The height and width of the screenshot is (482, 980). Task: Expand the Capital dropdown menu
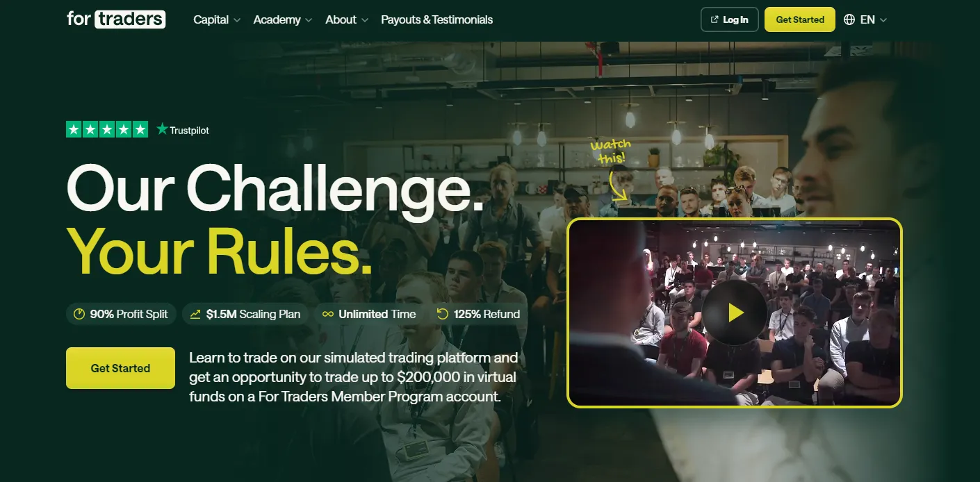coord(217,19)
